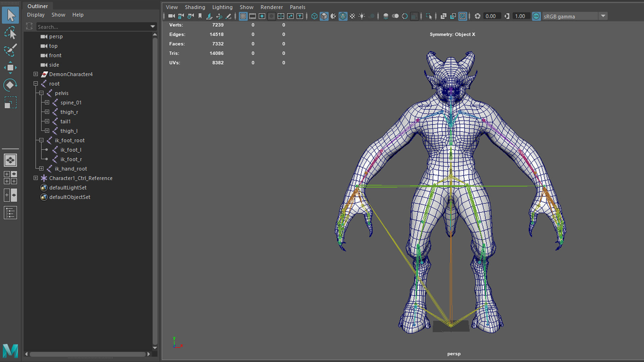The image size is (644, 362).
Task: Expand the DemonCharacter4 node
Action: [x=36, y=74]
